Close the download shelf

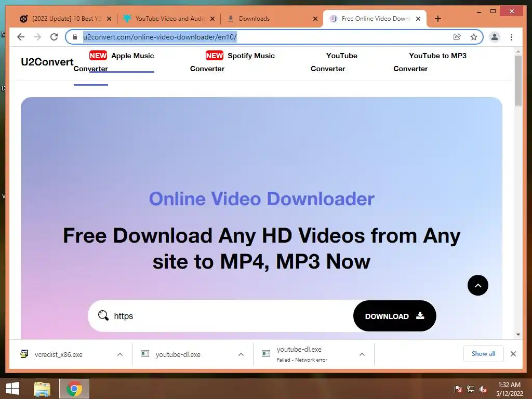(x=513, y=354)
